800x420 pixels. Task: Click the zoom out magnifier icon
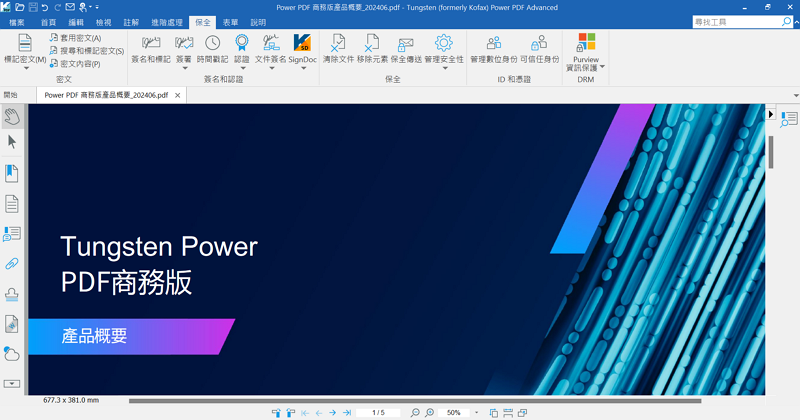(x=415, y=412)
